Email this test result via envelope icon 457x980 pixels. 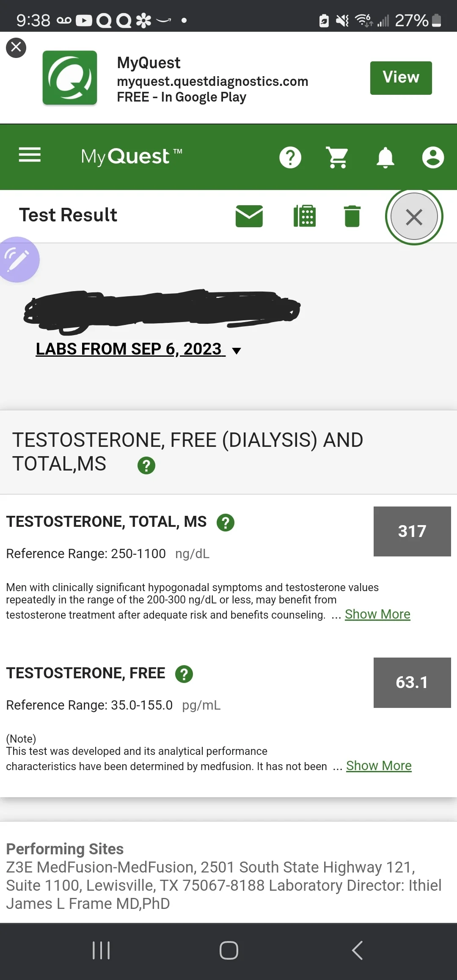[249, 216]
